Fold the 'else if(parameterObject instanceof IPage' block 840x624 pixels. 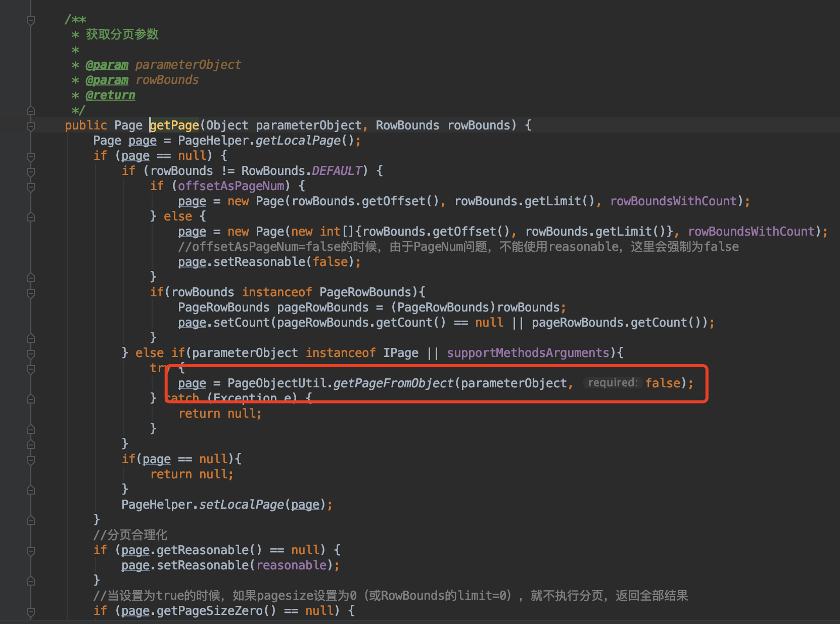pos(31,353)
